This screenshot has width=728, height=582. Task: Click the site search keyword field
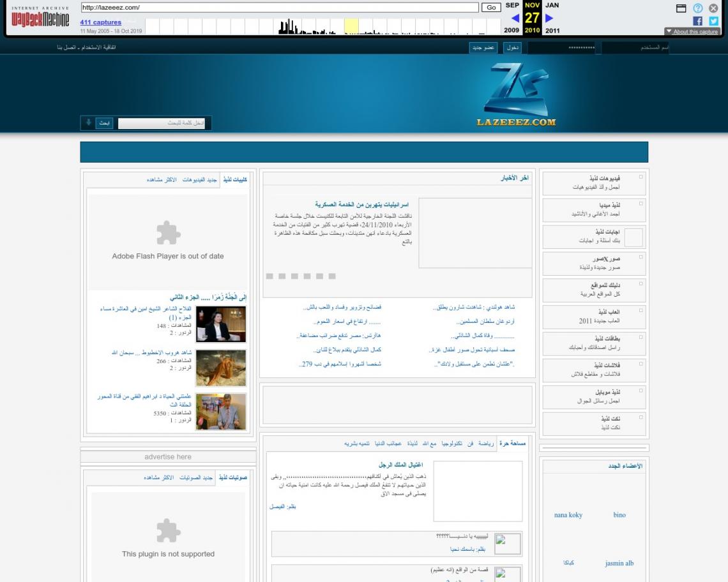pyautogui.click(x=162, y=123)
